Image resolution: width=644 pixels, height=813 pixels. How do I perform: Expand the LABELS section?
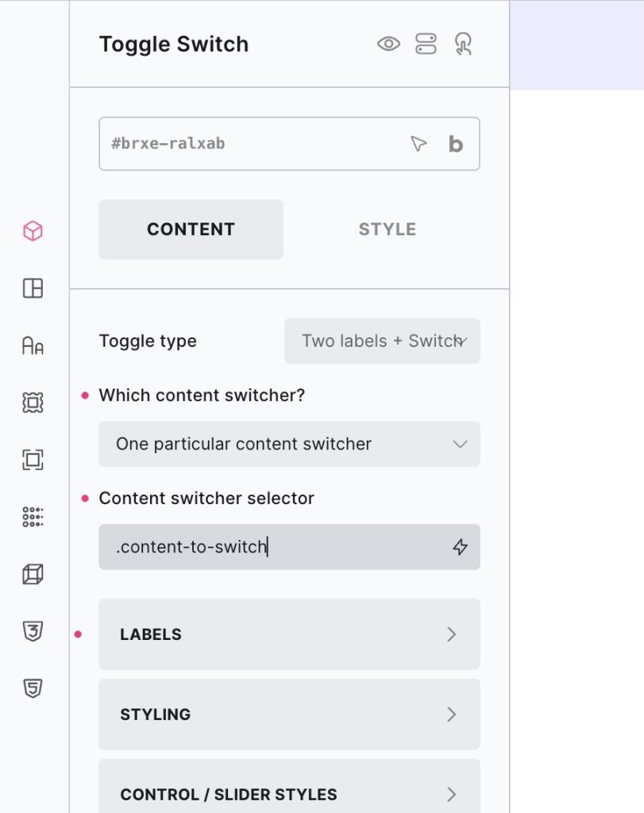289,634
